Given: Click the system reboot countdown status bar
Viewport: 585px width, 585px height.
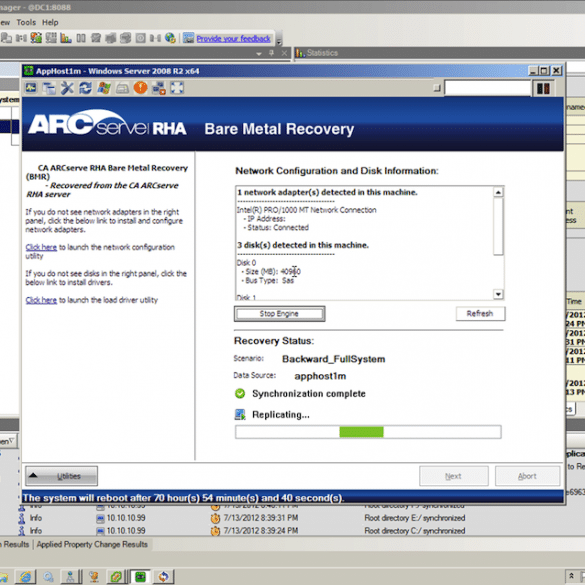Looking at the screenshot, I should click(x=292, y=498).
